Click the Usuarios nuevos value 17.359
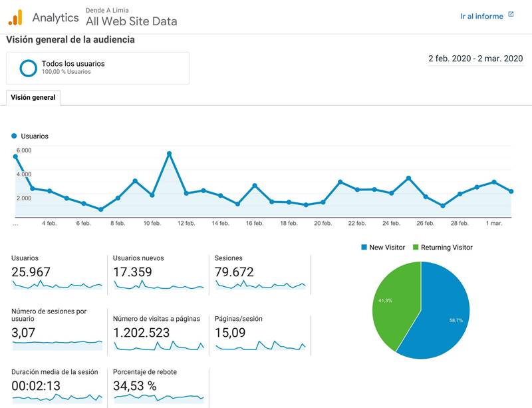This screenshot has height=408, width=532. (x=132, y=272)
